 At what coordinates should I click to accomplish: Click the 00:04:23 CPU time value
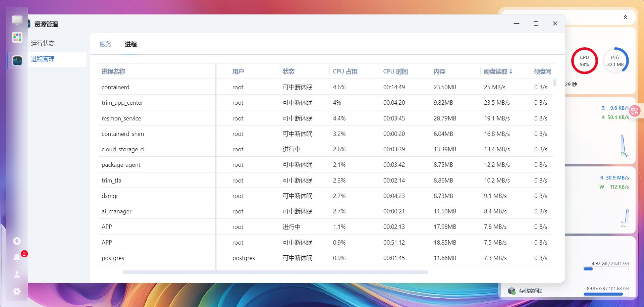pos(394,196)
